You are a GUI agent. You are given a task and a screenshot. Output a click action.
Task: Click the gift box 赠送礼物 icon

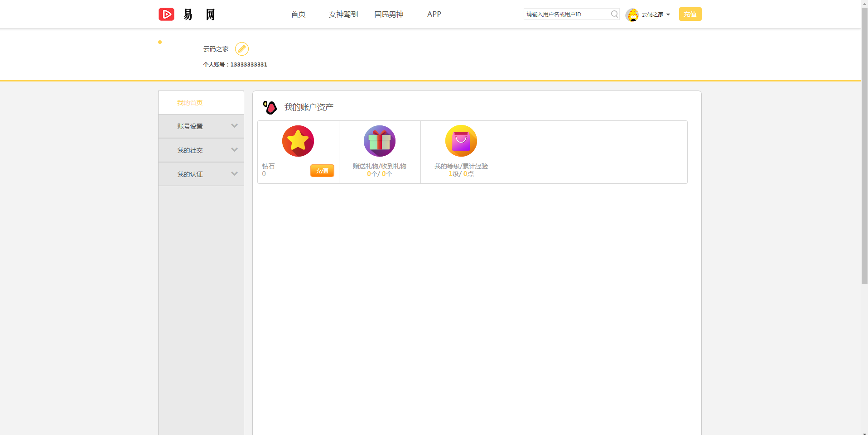[380, 141]
